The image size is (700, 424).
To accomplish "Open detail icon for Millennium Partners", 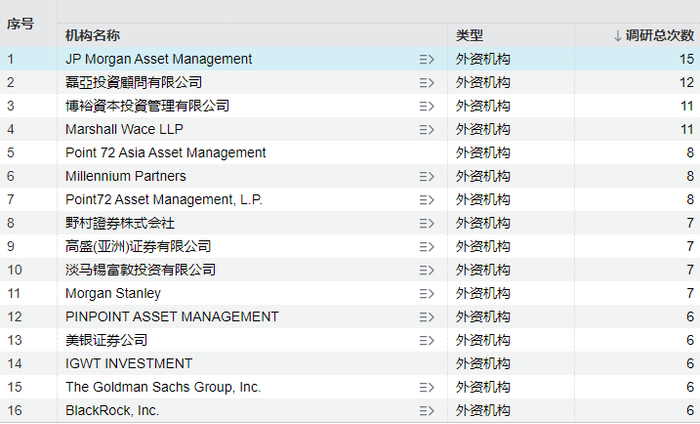I will click(x=427, y=176).
